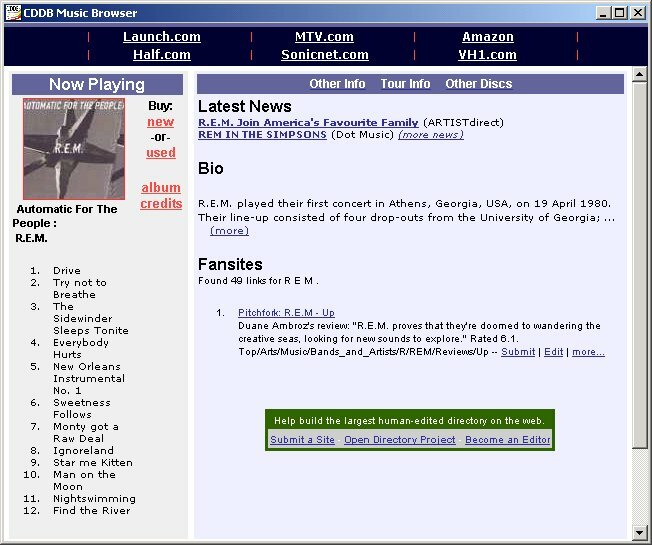Click the Edit link under Pitchfork entry
The height and width of the screenshot is (545, 652).
pos(553,352)
